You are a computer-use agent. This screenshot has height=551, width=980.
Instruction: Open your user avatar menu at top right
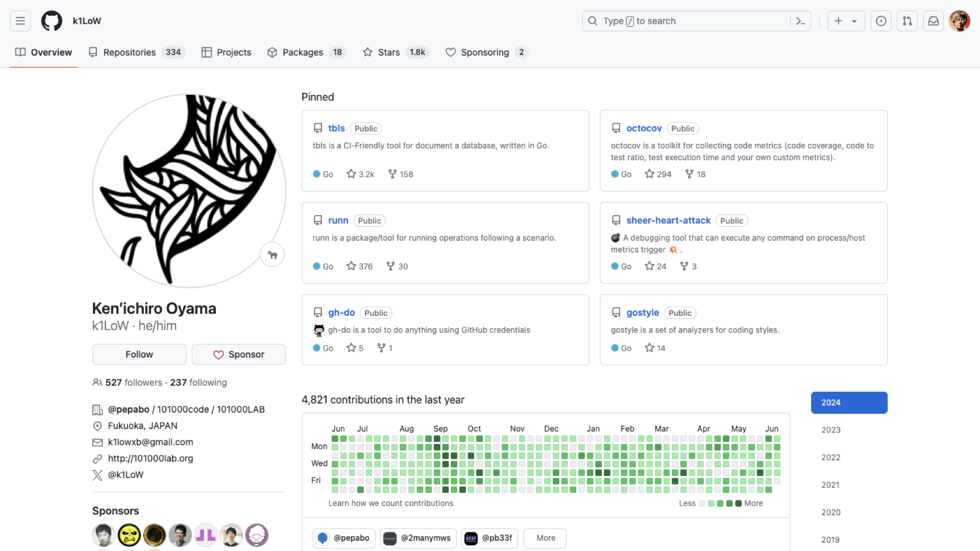coord(959,21)
